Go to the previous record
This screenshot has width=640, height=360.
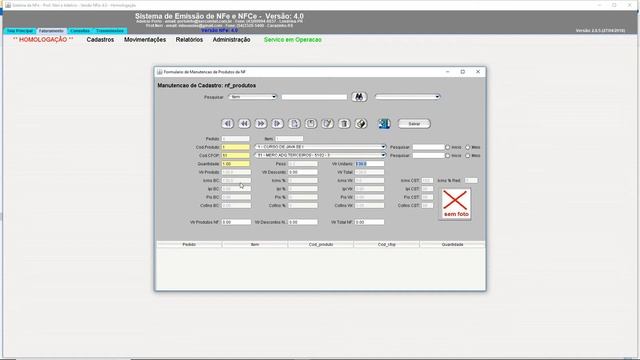pyautogui.click(x=244, y=124)
